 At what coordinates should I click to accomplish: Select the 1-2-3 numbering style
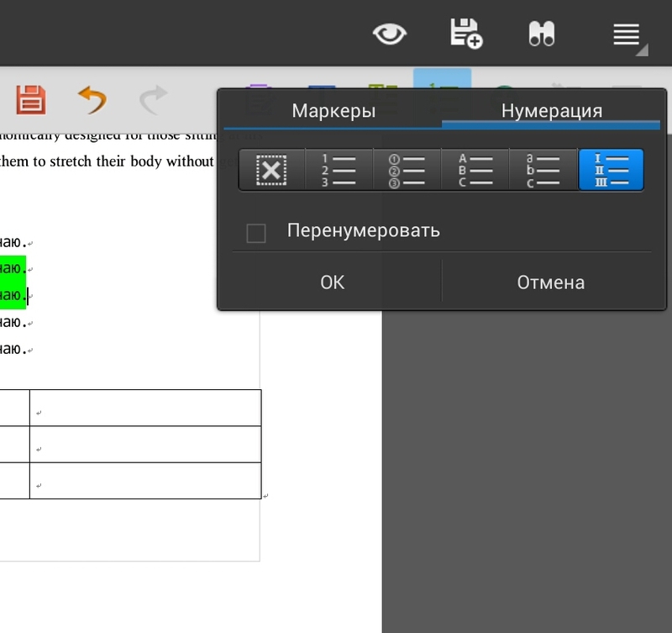339,169
